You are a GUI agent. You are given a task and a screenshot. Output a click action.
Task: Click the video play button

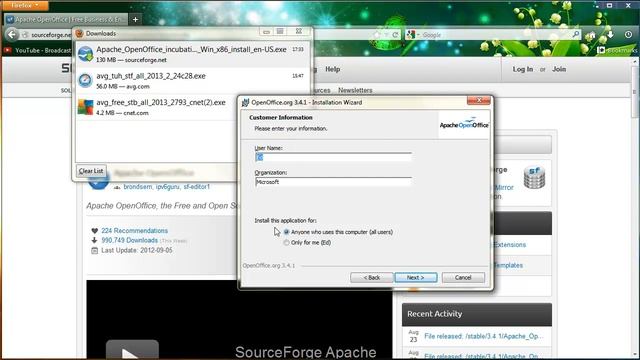click(132, 350)
